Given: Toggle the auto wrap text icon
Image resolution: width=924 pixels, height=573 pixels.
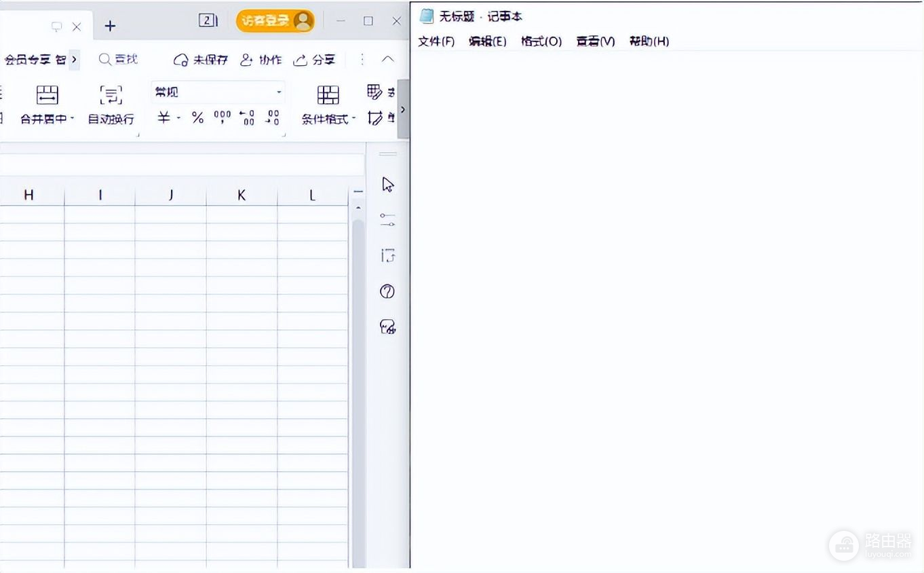Looking at the screenshot, I should [x=111, y=95].
